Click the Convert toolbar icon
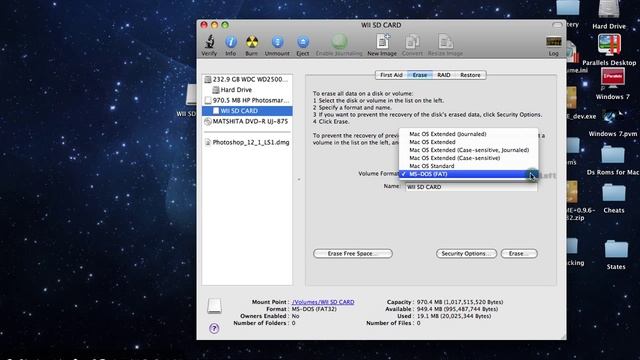 click(412, 42)
